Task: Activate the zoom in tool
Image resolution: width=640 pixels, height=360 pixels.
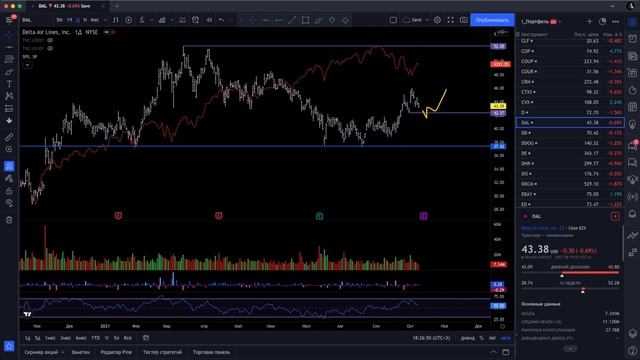Action: click(x=9, y=149)
